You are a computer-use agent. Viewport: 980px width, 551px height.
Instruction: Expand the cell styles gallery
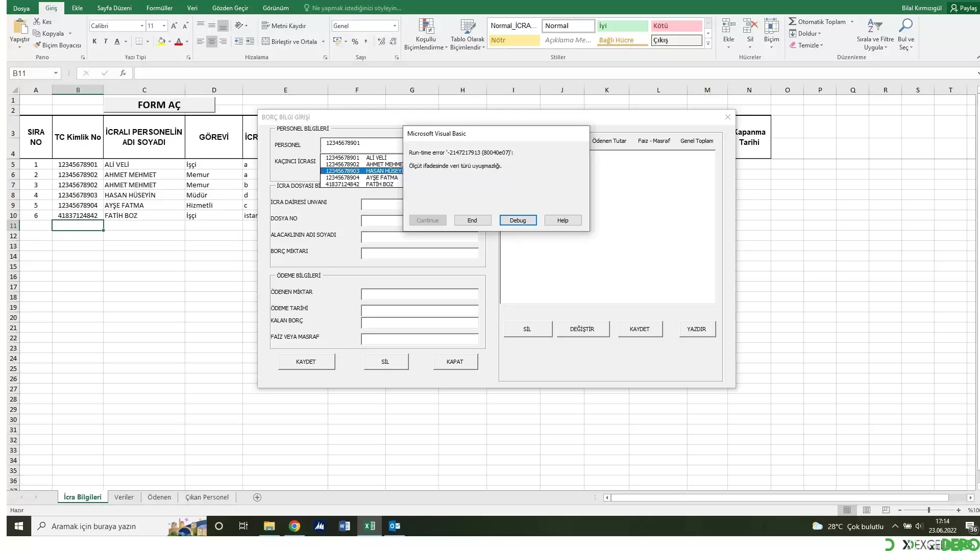(708, 44)
